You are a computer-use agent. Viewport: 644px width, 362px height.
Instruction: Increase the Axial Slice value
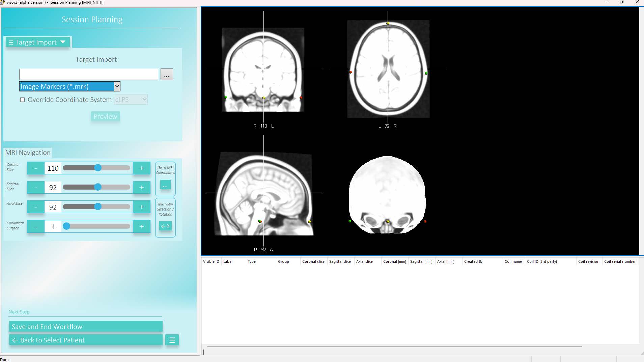pos(141,207)
